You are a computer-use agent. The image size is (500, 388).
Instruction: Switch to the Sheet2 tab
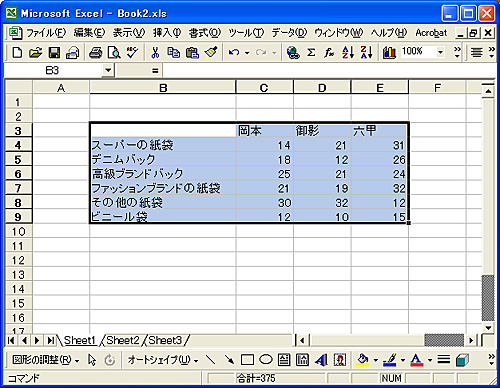(123, 340)
